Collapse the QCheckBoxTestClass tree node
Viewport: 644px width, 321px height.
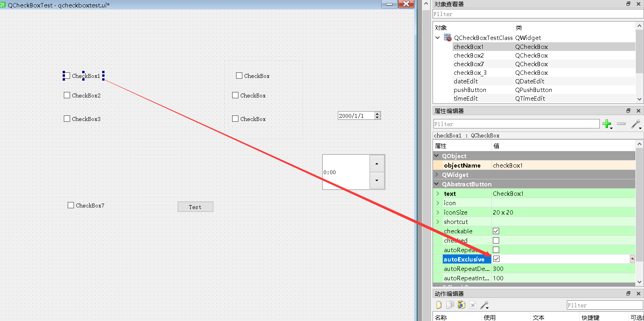tap(438, 38)
